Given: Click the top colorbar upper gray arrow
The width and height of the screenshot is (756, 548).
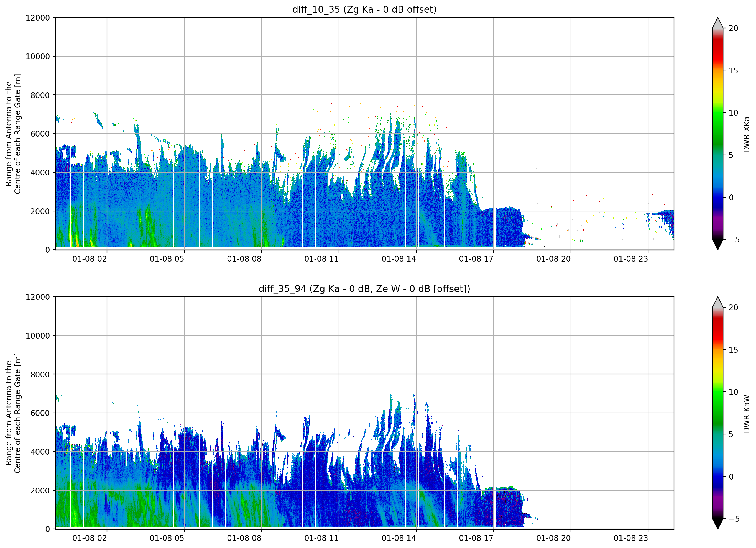Looking at the screenshot, I should coord(718,23).
